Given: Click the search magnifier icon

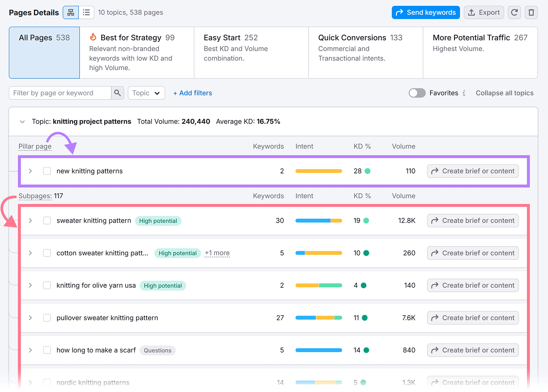Looking at the screenshot, I should point(117,93).
